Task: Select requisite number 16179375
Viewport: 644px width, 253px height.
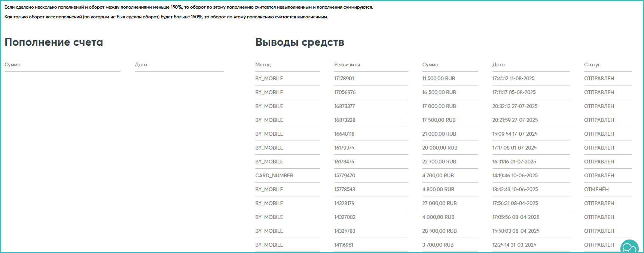Action: click(x=344, y=148)
